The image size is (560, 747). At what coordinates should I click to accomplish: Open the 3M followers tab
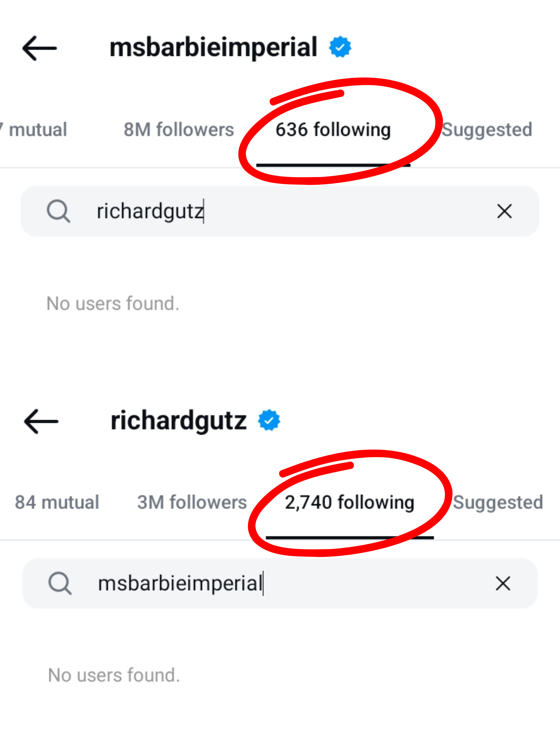(x=192, y=502)
